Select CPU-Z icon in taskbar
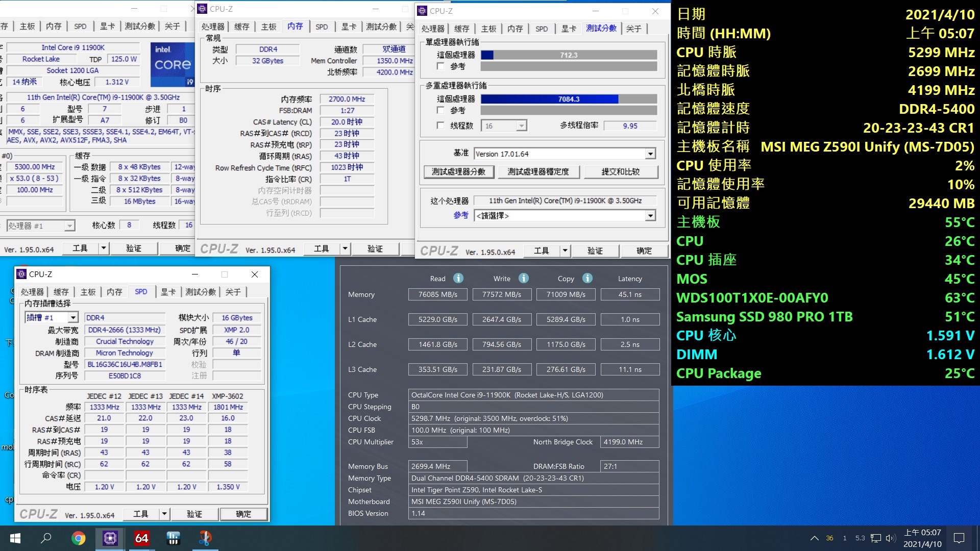 click(x=110, y=538)
